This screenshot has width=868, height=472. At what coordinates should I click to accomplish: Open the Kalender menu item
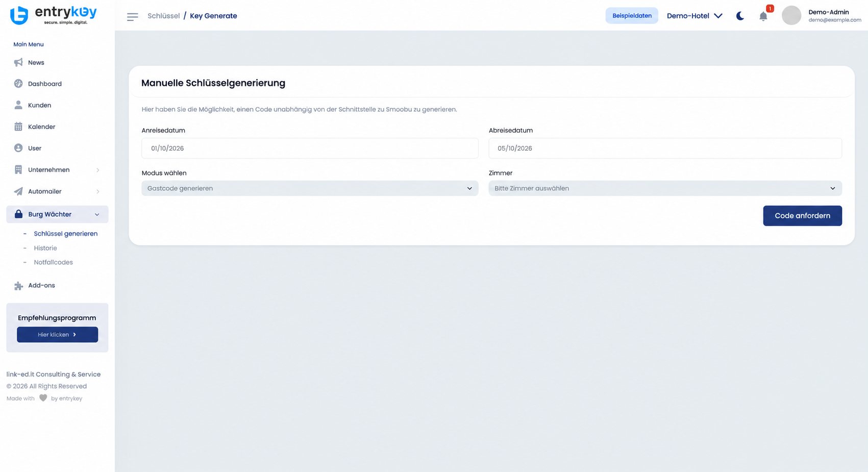41,127
